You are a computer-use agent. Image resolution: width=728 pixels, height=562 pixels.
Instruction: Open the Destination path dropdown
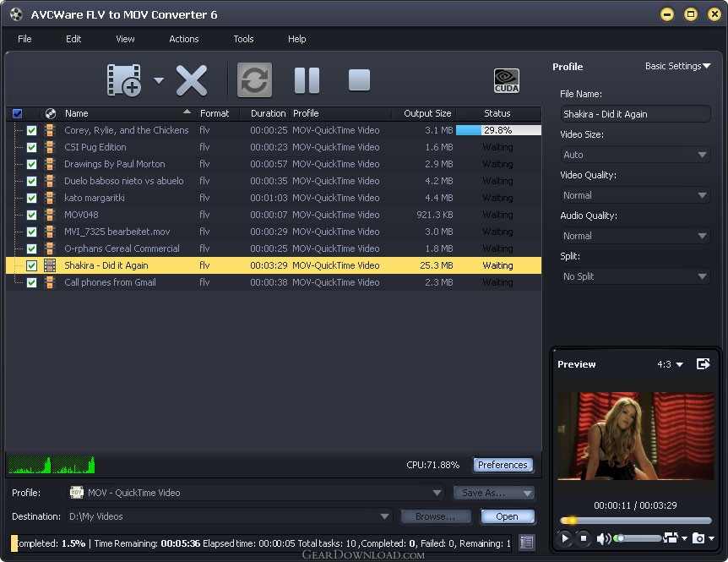[230, 516]
